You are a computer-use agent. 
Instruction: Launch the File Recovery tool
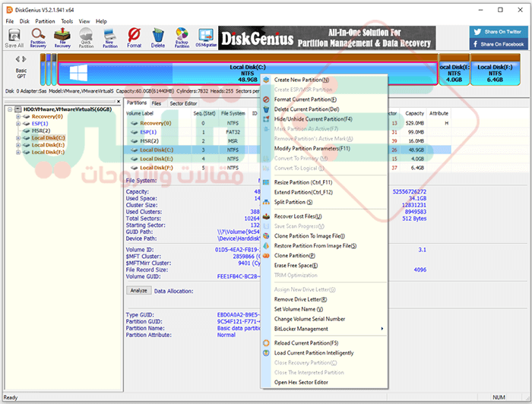(62, 38)
